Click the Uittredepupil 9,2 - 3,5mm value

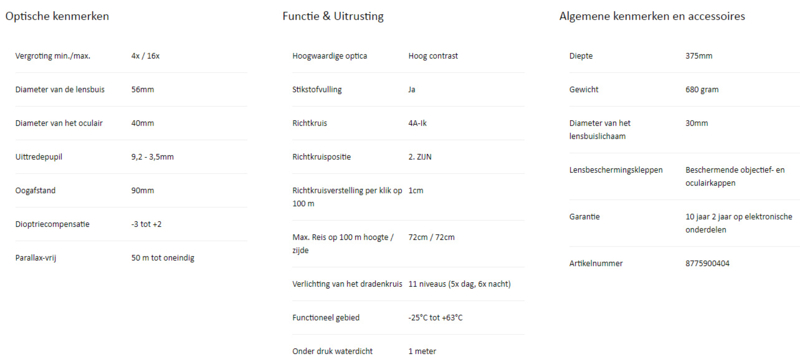point(153,157)
